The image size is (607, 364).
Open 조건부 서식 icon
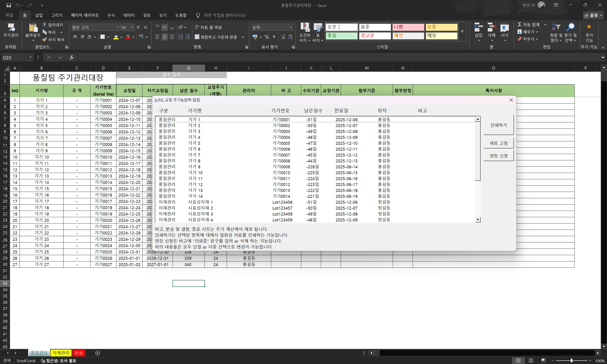[305, 28]
